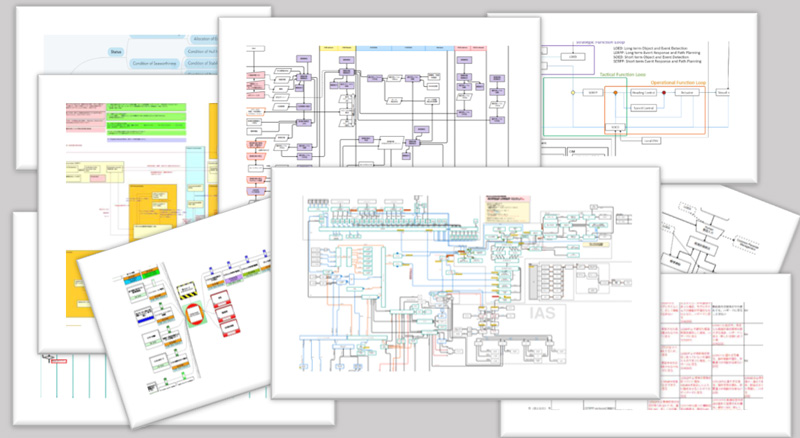Viewport: 800px width, 438px height.
Task: Click the yellow junction circle
Action: point(573,93)
